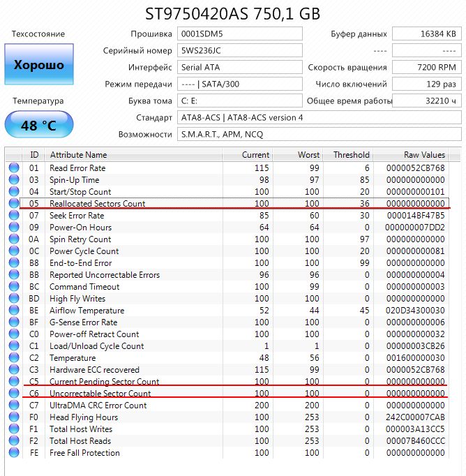
Task: Click the Хорошо health status button
Action: (39, 65)
